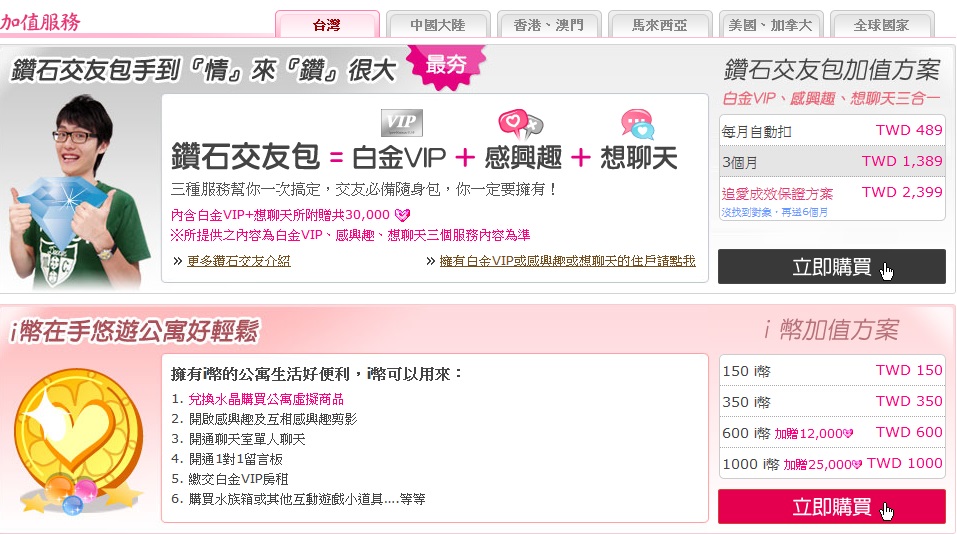Viewport: 957px width, 535px height.
Task: Open the 中國大陸 region tab
Action: 438,25
